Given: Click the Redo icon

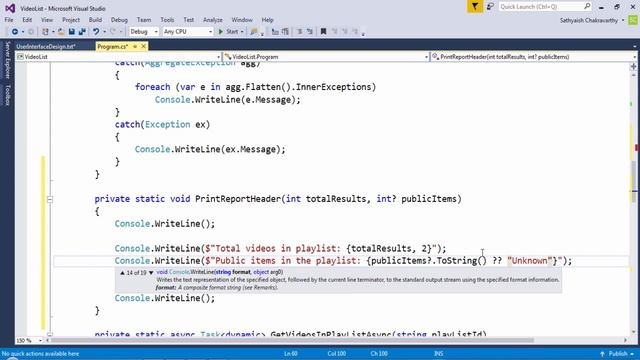Looking at the screenshot, I should [x=113, y=31].
